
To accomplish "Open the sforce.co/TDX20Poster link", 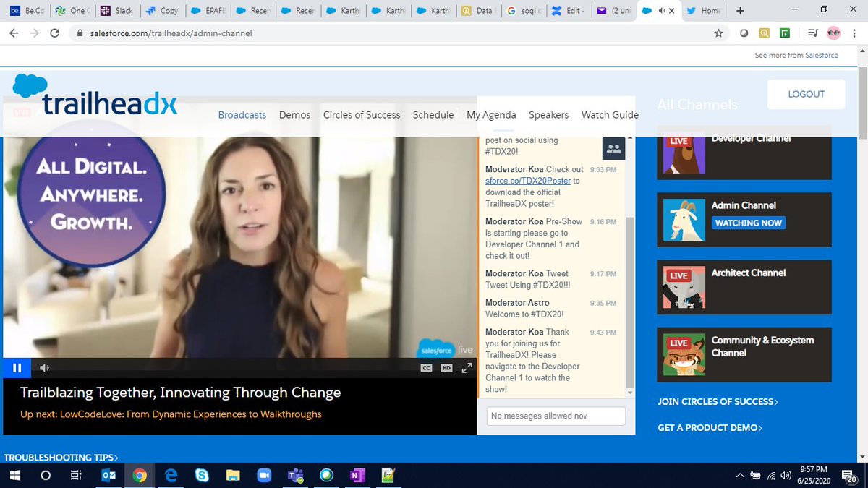I will [x=528, y=181].
